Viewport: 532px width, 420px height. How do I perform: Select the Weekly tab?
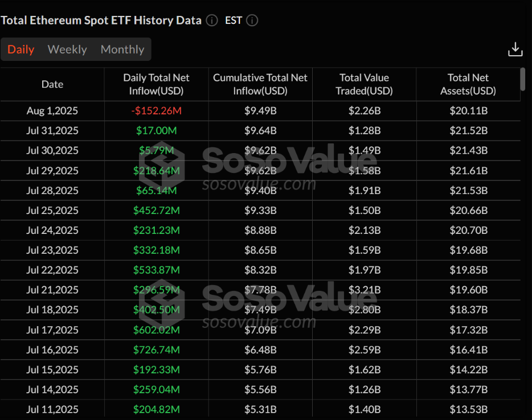[x=67, y=50]
